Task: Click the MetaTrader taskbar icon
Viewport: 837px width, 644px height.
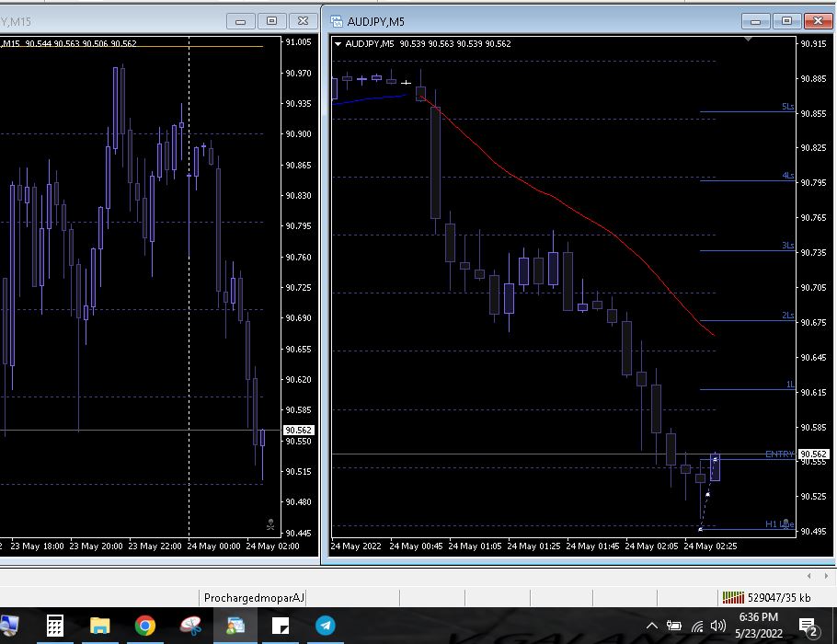Action: [x=235, y=626]
